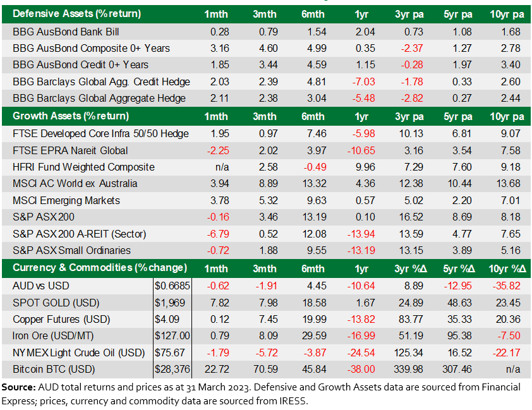
Task: Click 'S&P ASX 200 A-REIT (Sector)' label
Action: [x=80, y=234]
